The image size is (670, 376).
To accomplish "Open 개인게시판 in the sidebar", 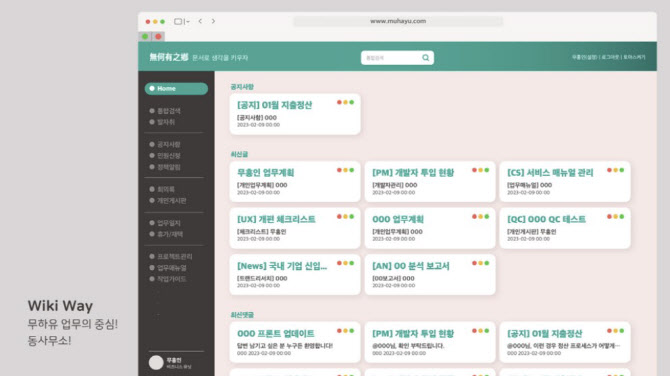I will tap(172, 200).
